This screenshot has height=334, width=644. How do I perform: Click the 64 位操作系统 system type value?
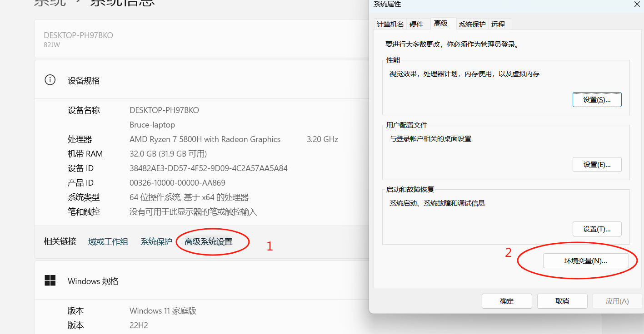(189, 197)
